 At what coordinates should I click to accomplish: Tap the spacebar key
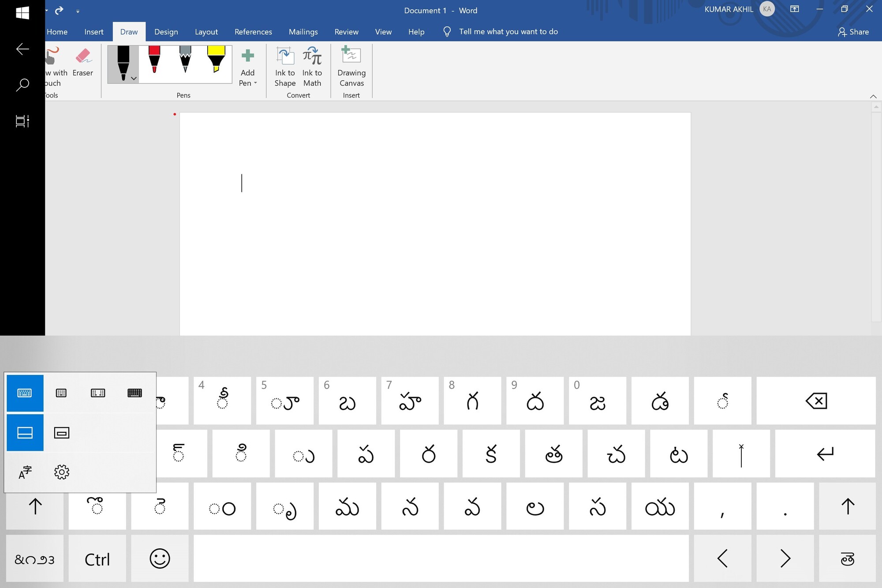pos(441,559)
